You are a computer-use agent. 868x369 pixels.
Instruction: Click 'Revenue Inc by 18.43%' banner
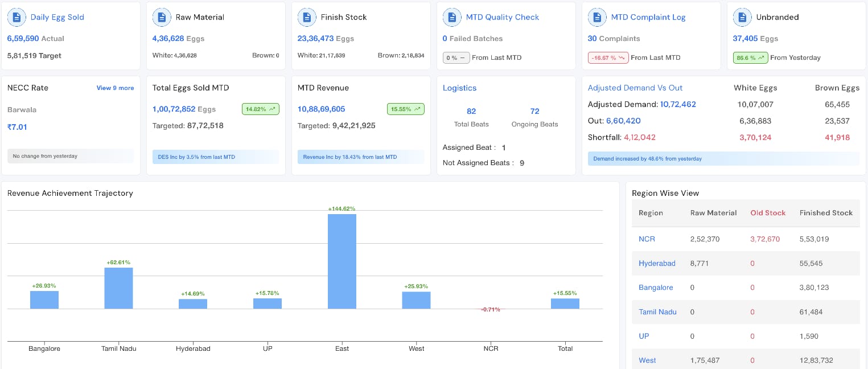(361, 157)
